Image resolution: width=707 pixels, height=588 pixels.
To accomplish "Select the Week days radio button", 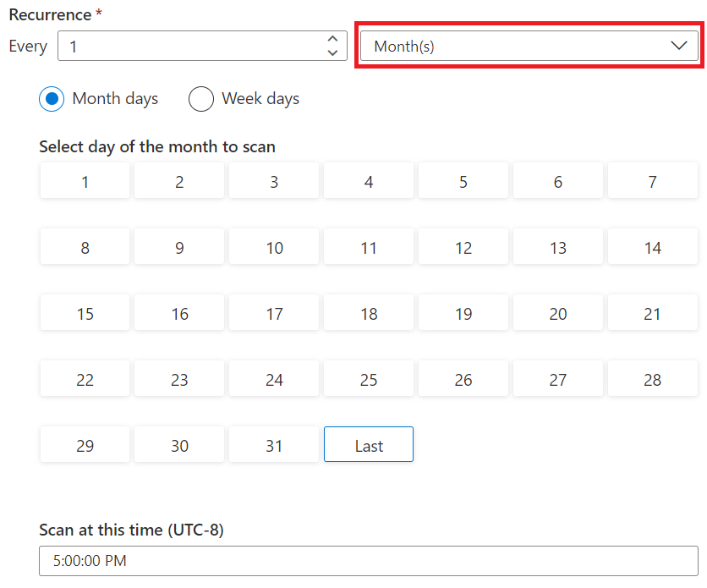I will pyautogui.click(x=201, y=99).
